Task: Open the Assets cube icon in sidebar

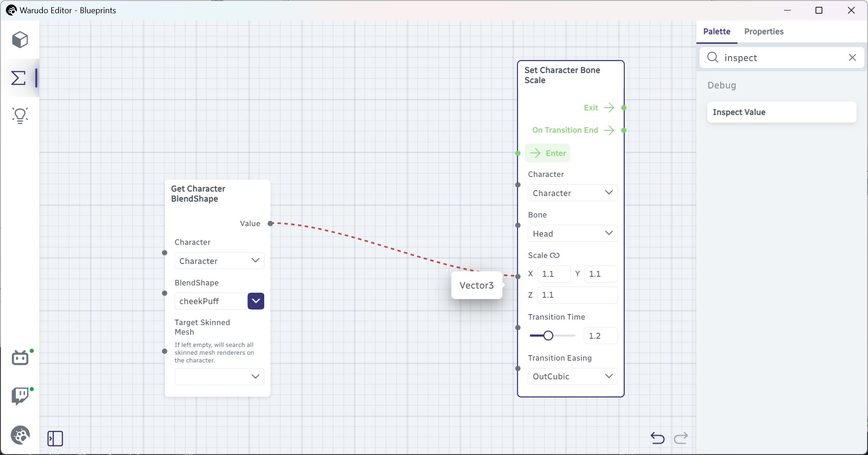Action: [x=20, y=40]
